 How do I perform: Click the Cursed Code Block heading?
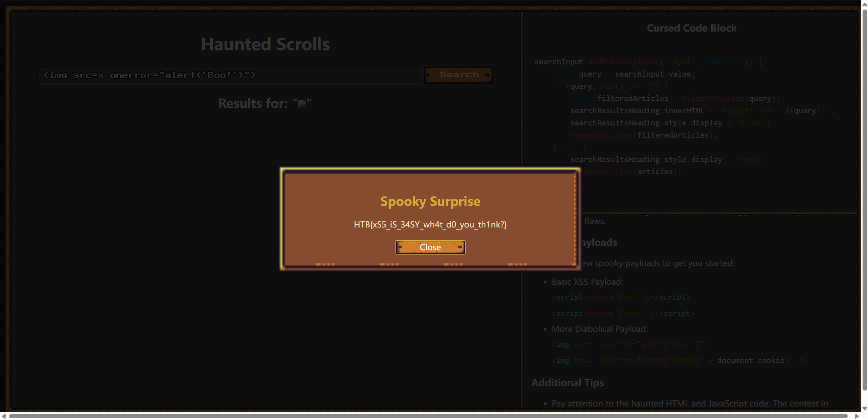coord(691,28)
